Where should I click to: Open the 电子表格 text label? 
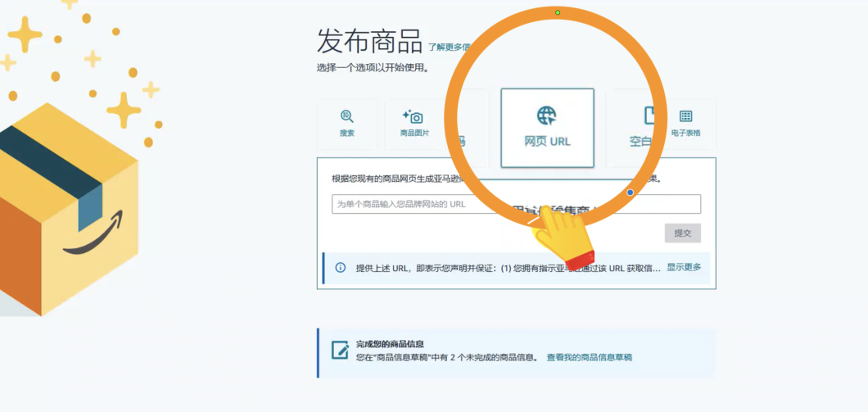685,133
